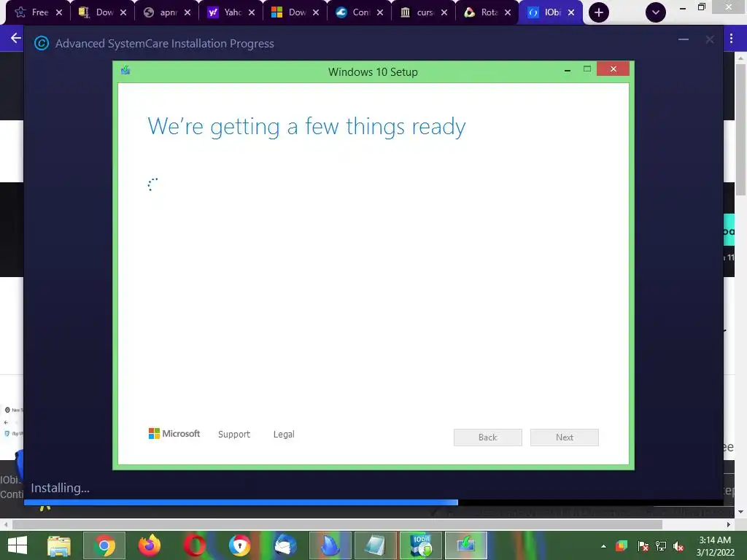Click the vertical page scrollbar thumb
747x560 pixels.
click(x=741, y=128)
